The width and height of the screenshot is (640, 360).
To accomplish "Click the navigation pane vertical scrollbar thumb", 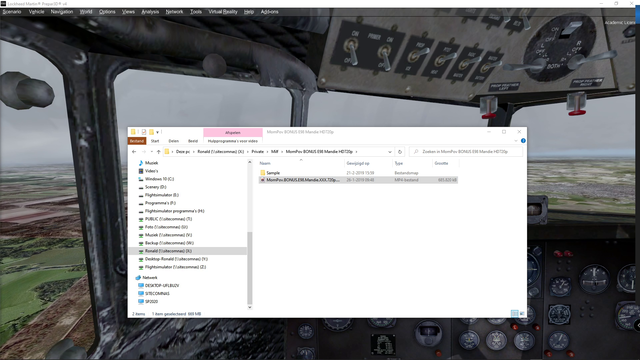I will point(249,268).
